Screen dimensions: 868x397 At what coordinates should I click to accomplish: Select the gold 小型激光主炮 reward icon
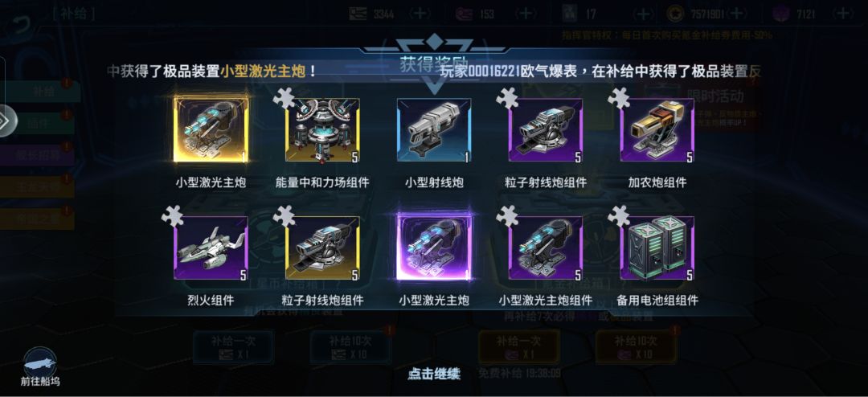point(211,130)
